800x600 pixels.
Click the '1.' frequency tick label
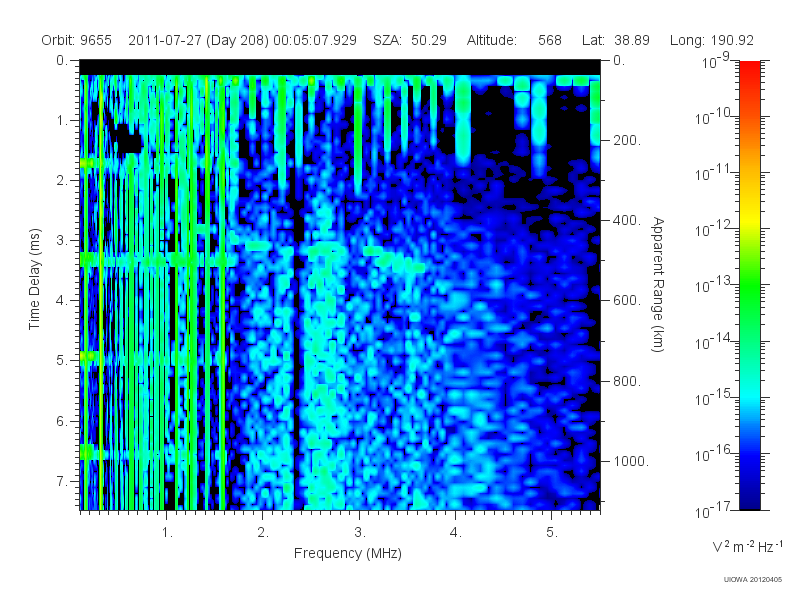click(167, 533)
